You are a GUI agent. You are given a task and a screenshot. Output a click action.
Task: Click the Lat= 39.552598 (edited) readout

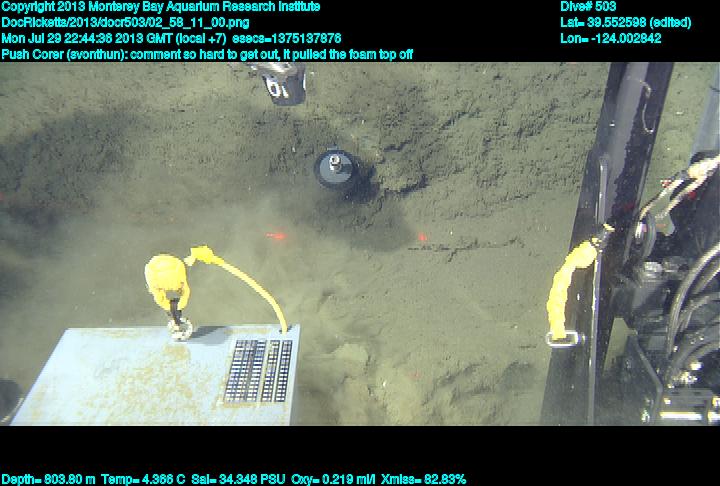tap(625, 23)
